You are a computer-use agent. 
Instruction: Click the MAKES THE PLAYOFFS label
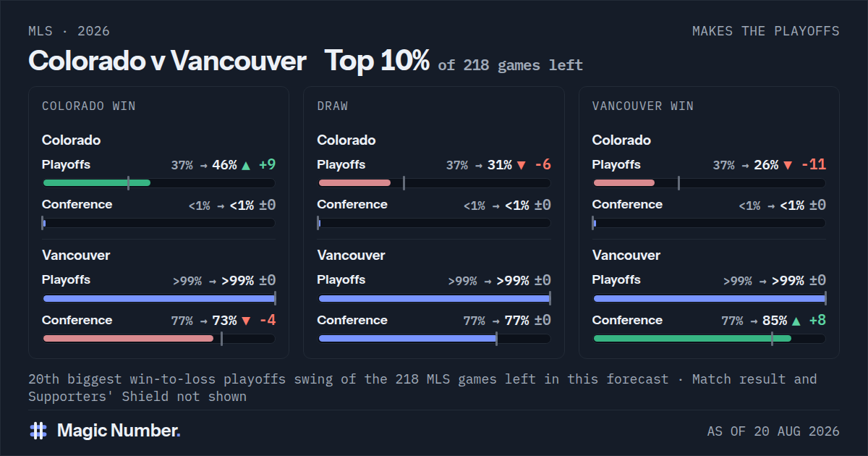[x=766, y=31]
